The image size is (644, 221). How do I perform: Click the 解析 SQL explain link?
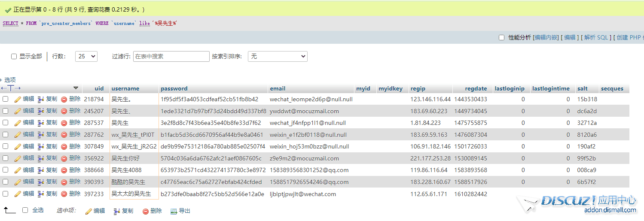(596, 38)
